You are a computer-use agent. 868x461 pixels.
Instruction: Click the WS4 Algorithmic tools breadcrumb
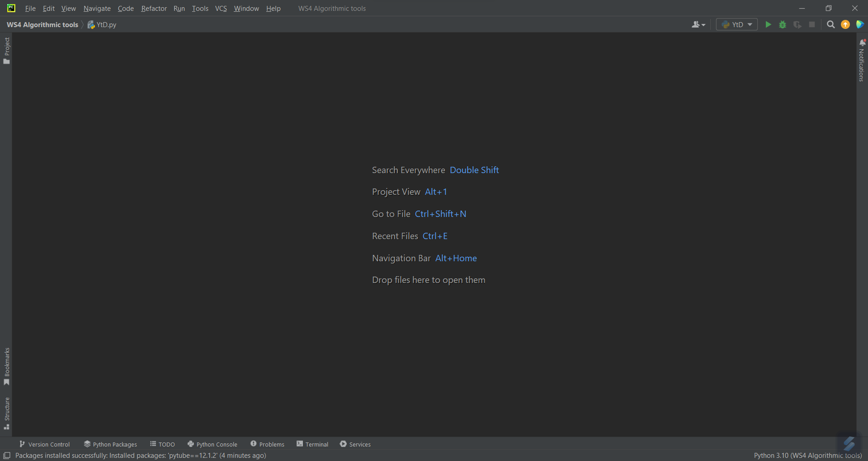pyautogui.click(x=42, y=25)
